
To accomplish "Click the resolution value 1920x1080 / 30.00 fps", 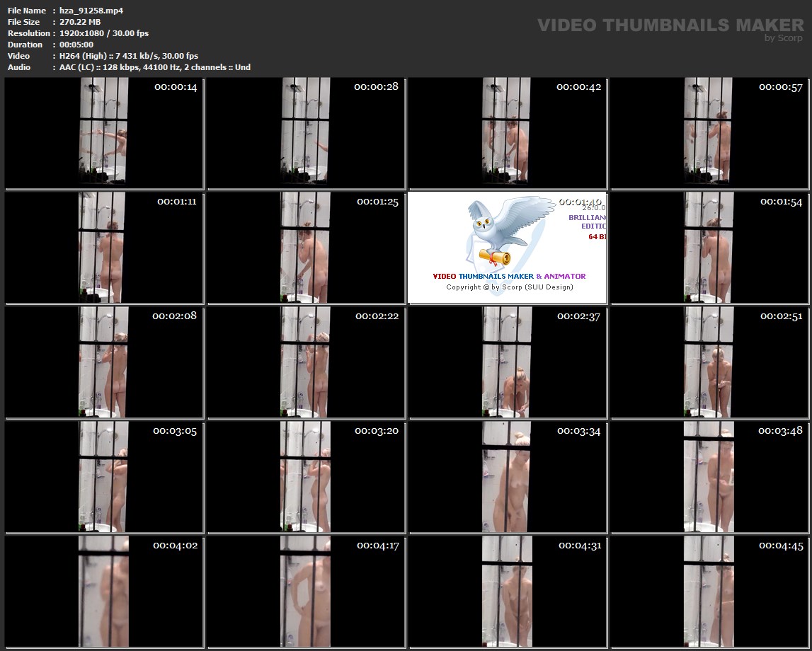I will 103,33.
